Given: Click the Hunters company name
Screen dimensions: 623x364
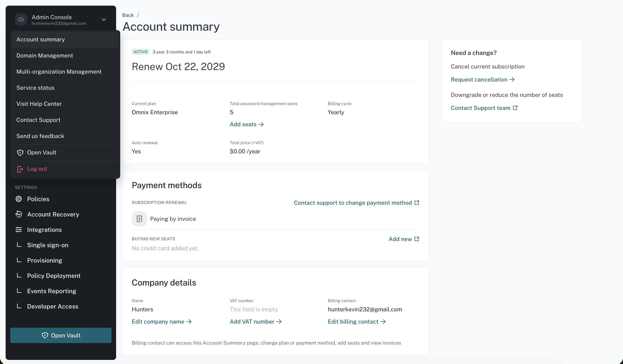Looking at the screenshot, I should click(142, 309).
